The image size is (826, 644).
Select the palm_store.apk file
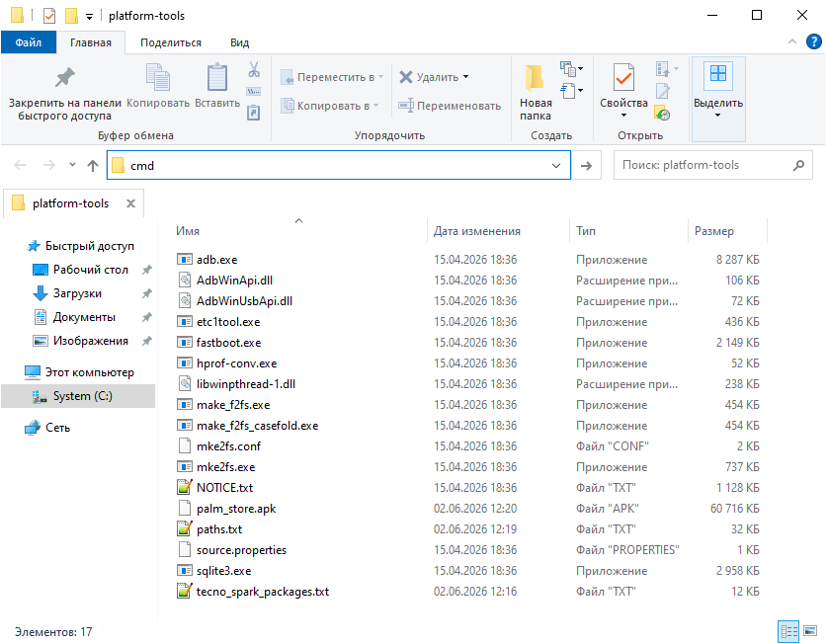point(236,509)
